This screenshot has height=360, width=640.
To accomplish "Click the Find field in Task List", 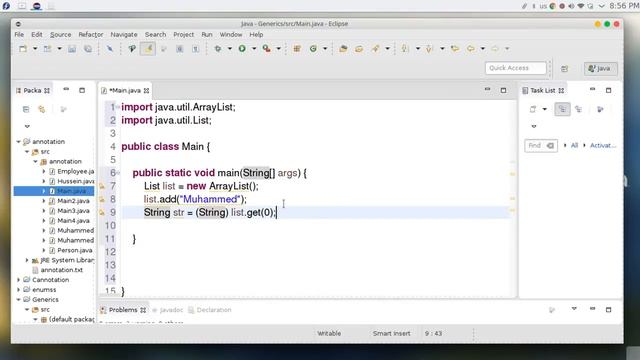I will [541, 146].
